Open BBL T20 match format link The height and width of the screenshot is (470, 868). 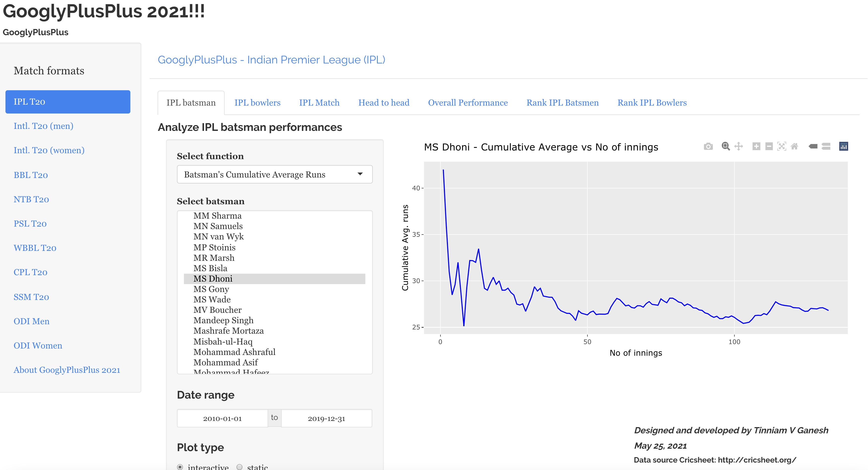31,175
